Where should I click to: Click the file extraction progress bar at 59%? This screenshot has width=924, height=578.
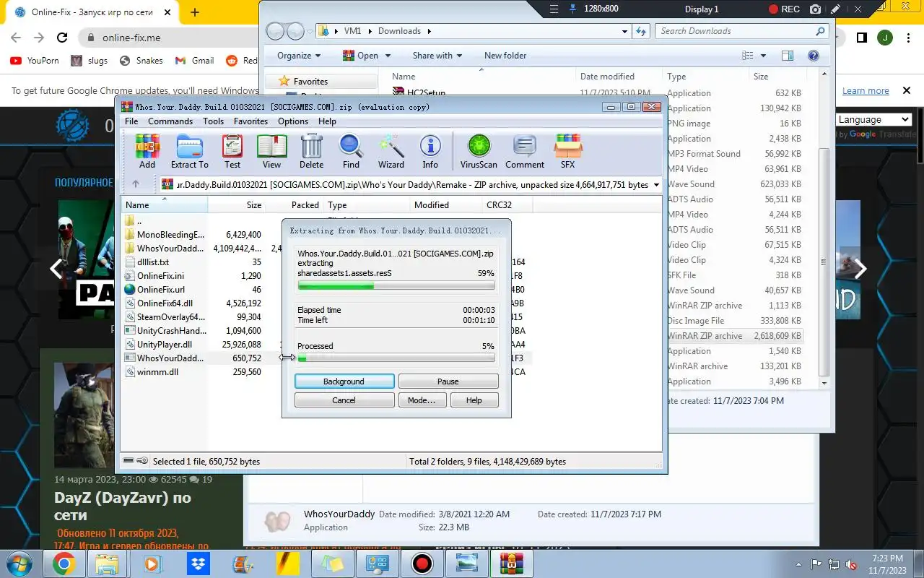396,286
